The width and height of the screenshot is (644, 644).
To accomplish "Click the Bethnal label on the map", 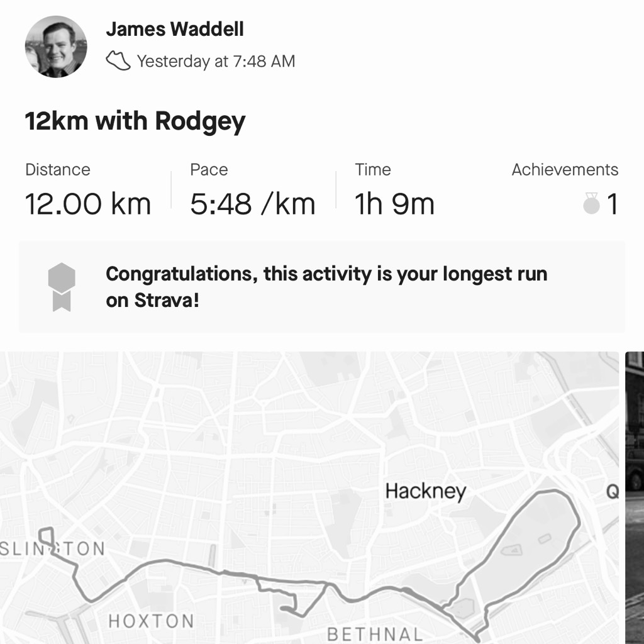I will tap(375, 634).
